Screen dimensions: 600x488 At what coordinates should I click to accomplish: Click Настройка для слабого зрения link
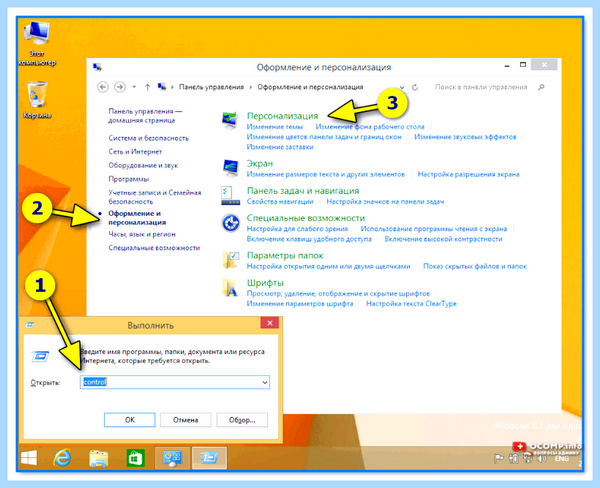tap(297, 229)
